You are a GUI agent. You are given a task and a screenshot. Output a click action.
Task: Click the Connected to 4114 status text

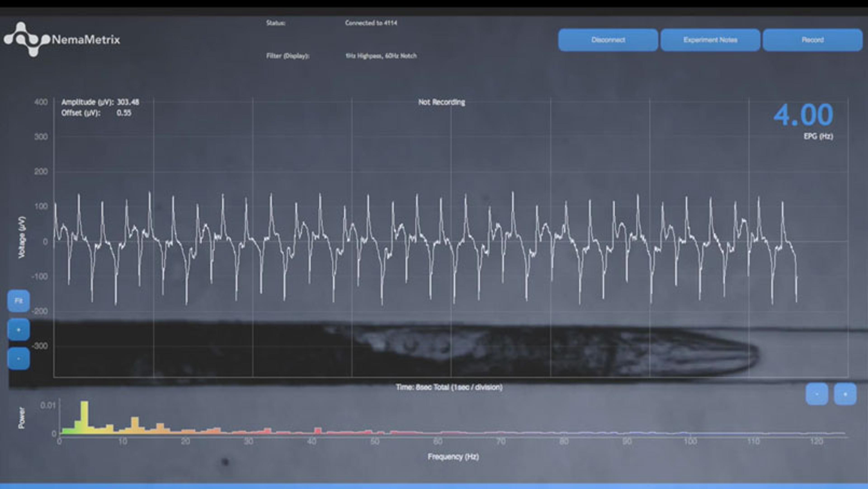[x=371, y=23]
